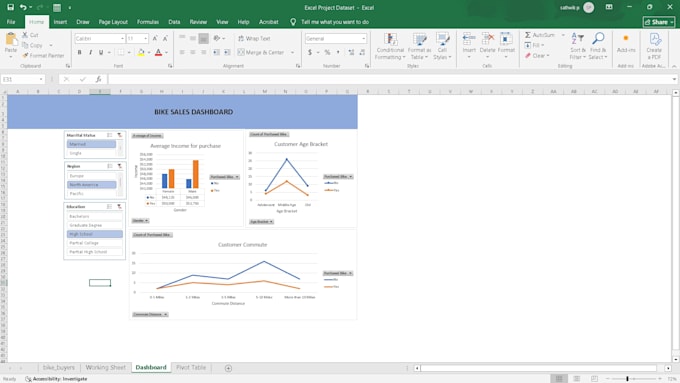The height and width of the screenshot is (383, 680).
Task: Open Format as Table gallery
Action: coord(419,46)
